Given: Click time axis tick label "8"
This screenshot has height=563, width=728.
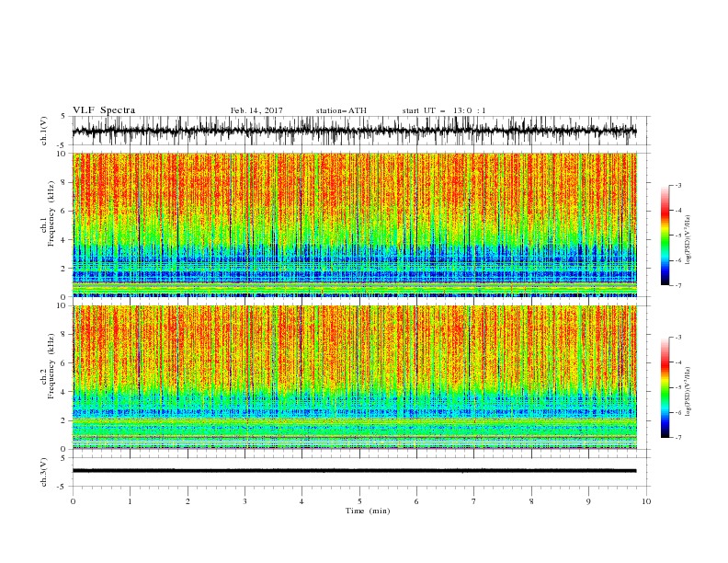Looking at the screenshot, I should click(x=531, y=501).
